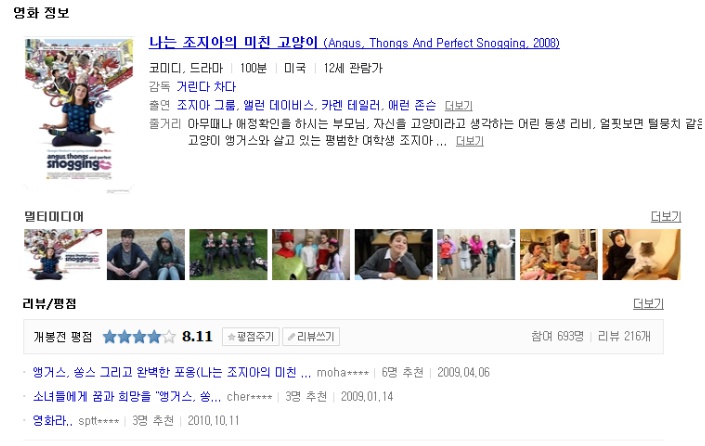Click the 평점주기 star rating button
705x446 pixels.
tap(250, 337)
